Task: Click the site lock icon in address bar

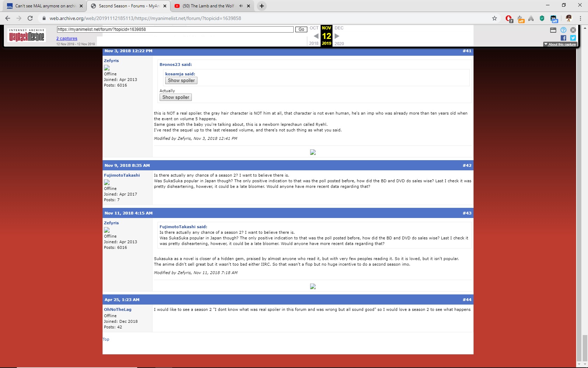Action: pyautogui.click(x=44, y=18)
